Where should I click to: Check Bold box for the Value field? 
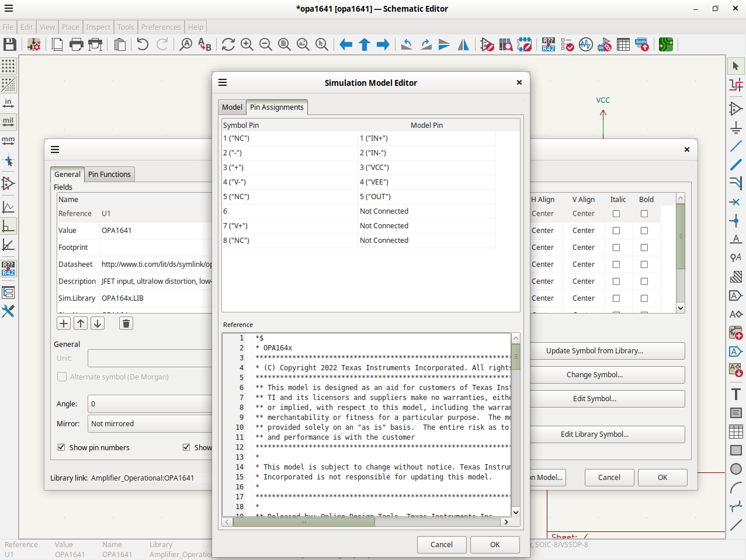[644, 231]
